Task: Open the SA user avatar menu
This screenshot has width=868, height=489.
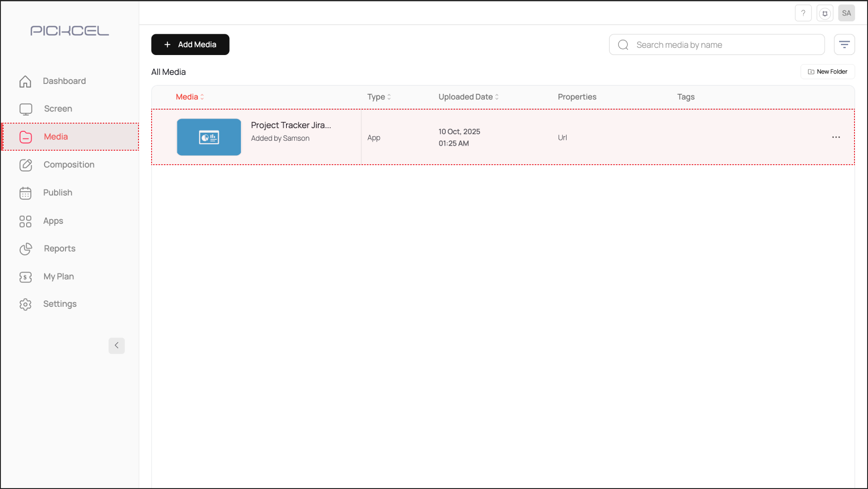Action: [846, 13]
